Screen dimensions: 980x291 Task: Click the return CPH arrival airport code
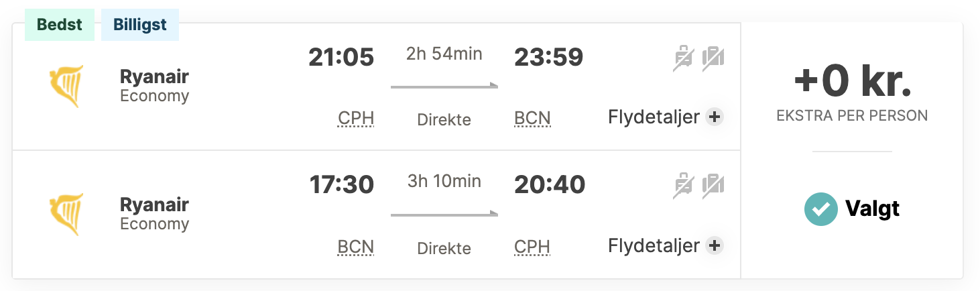(x=532, y=247)
